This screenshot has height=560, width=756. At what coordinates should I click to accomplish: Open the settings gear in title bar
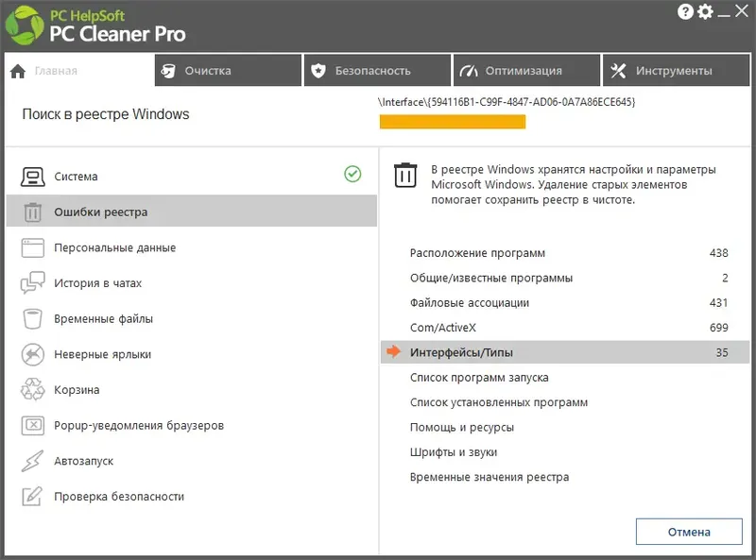point(704,12)
